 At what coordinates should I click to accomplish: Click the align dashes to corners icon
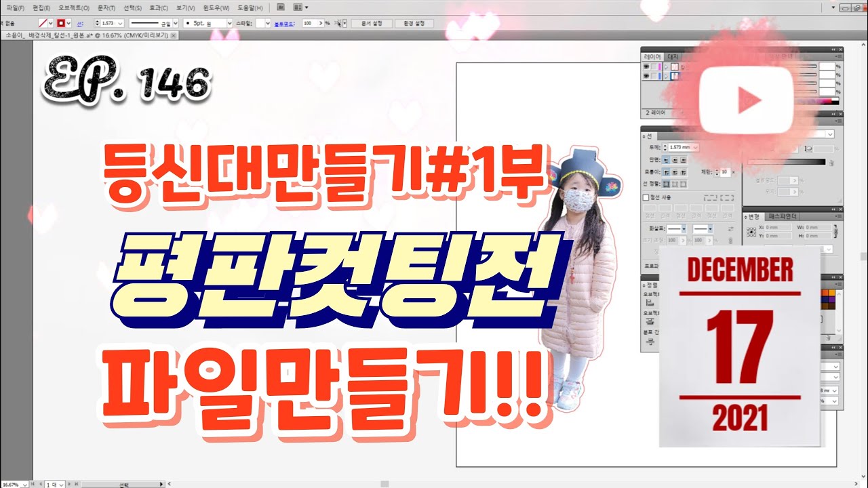pos(727,197)
